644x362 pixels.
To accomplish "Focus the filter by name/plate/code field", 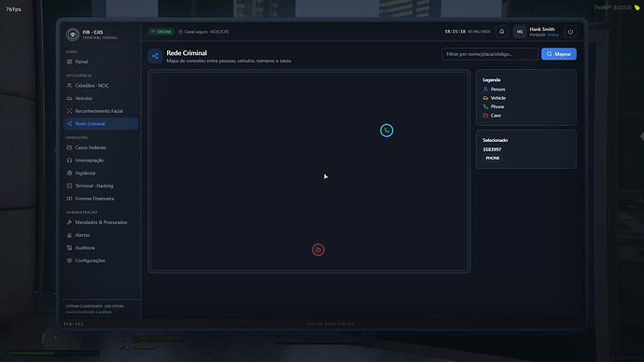I will 490,54.
